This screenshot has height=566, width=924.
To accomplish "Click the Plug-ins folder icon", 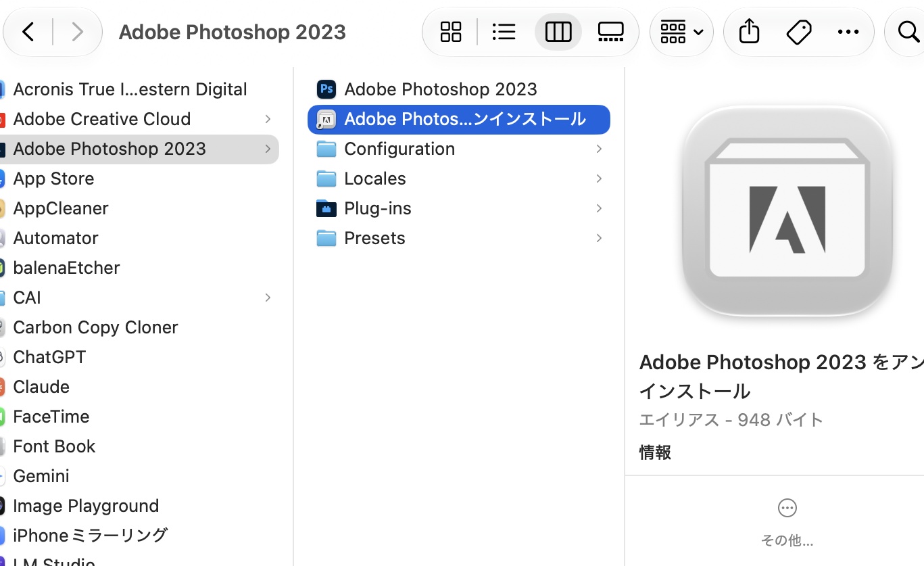I will (326, 208).
